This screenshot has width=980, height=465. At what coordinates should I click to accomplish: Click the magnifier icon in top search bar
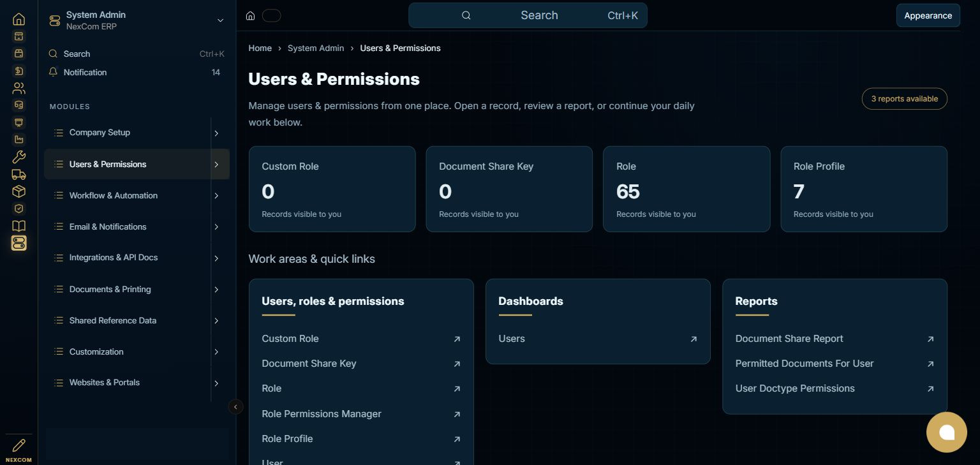tap(466, 15)
